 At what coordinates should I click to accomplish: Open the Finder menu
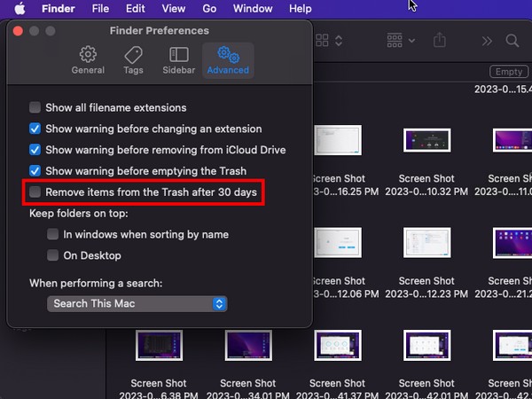coord(58,9)
